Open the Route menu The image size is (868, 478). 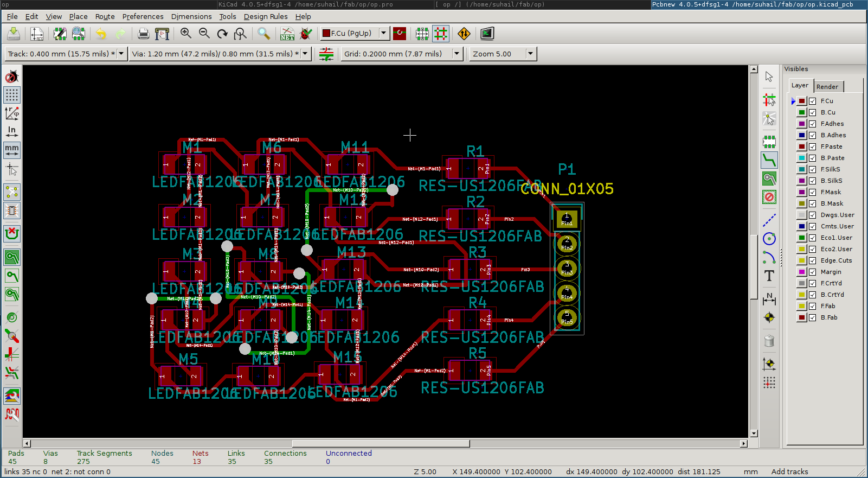click(105, 16)
